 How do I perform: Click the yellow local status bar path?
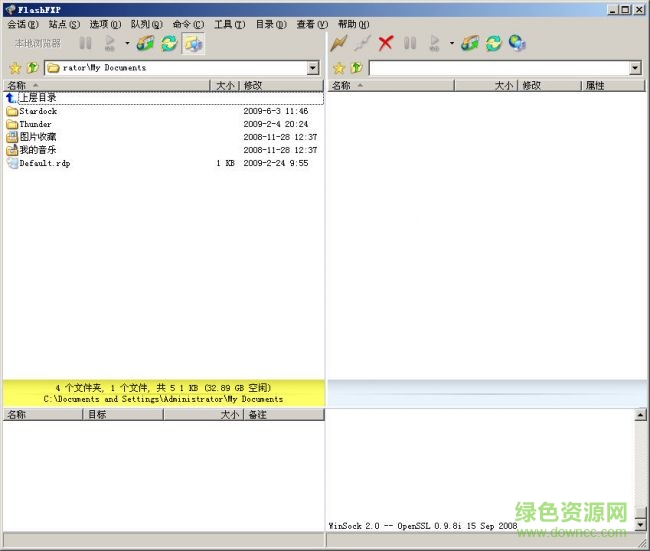tap(163, 399)
